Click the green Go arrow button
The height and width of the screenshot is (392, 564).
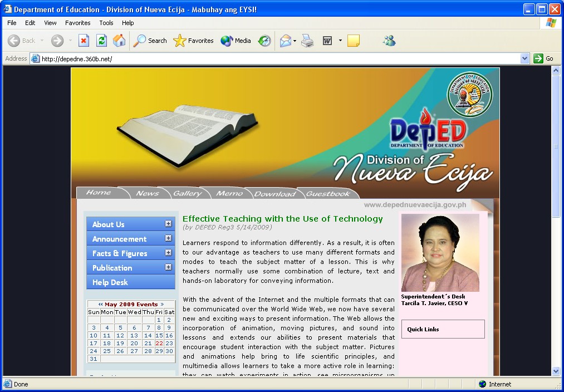(x=538, y=58)
